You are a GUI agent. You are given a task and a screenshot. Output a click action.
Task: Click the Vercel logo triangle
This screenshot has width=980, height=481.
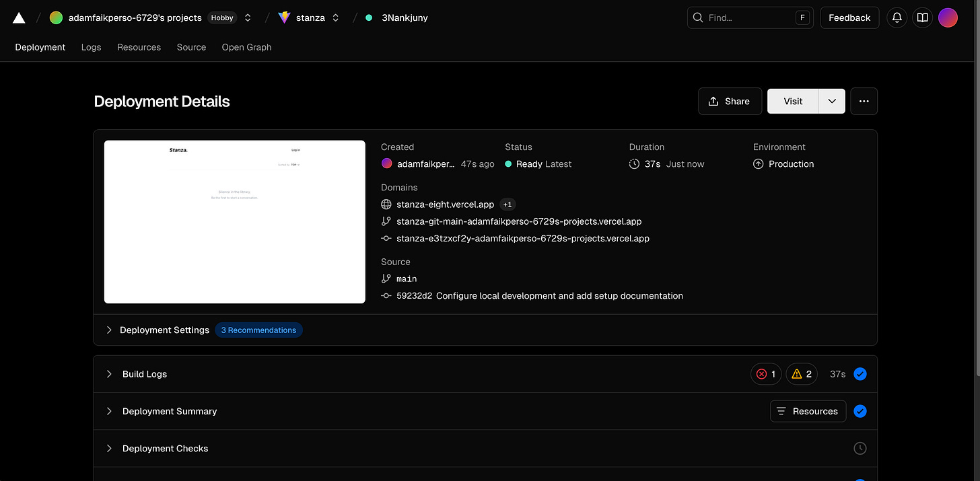pyautogui.click(x=18, y=17)
